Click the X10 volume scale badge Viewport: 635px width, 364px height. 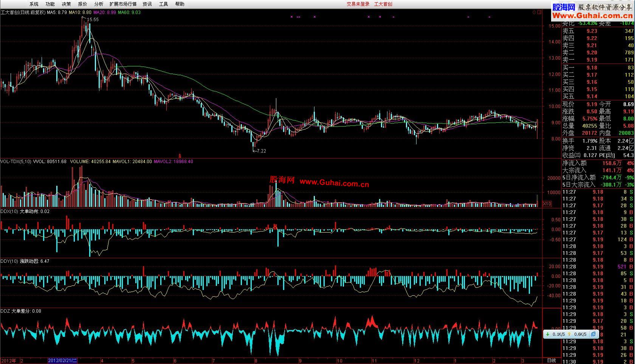pyautogui.click(x=547, y=204)
